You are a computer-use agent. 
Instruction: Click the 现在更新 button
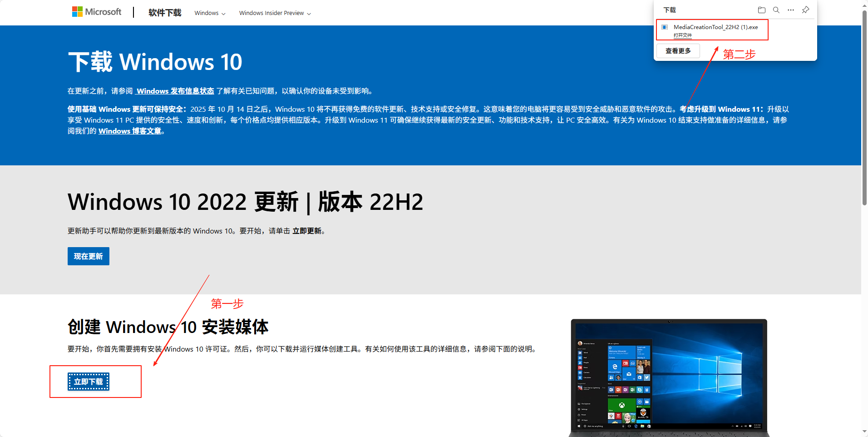(x=88, y=256)
